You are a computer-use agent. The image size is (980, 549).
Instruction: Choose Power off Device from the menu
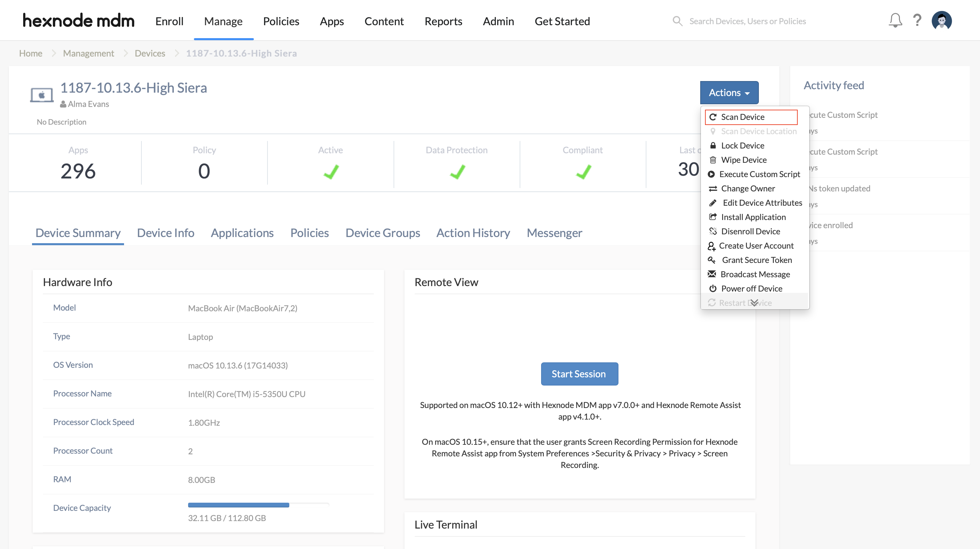(x=751, y=288)
